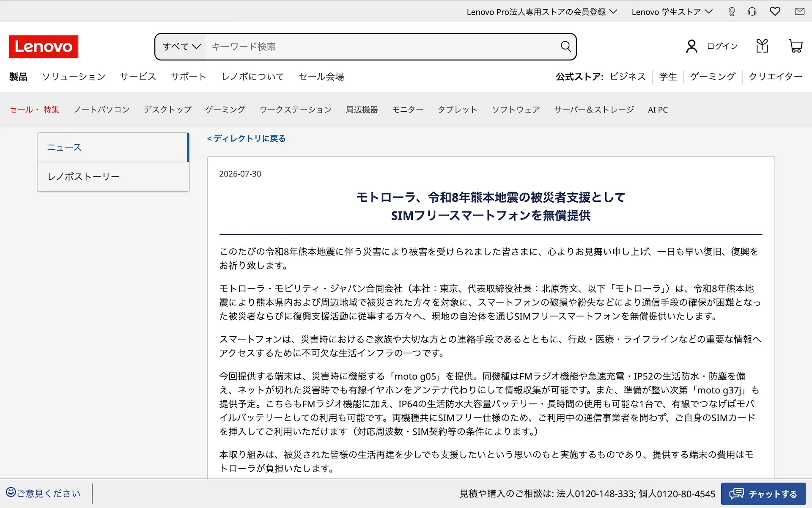The image size is (812, 508).
Task: Go to the ゲーミング official store
Action: click(x=713, y=77)
